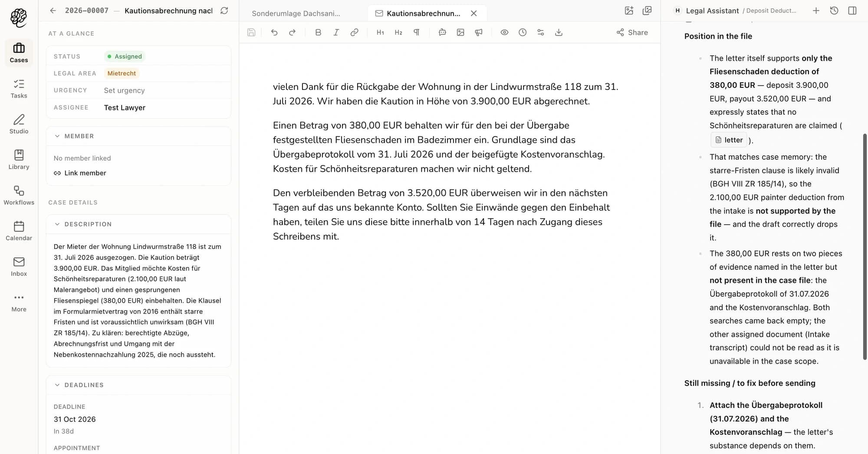Apply paragraph style with pilcrow icon
868x454 pixels.
[416, 32]
